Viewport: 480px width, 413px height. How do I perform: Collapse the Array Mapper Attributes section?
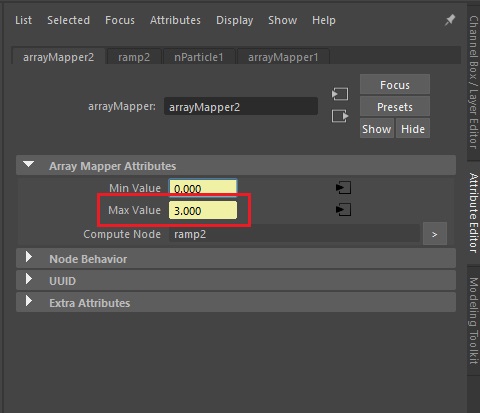click(236, 165)
